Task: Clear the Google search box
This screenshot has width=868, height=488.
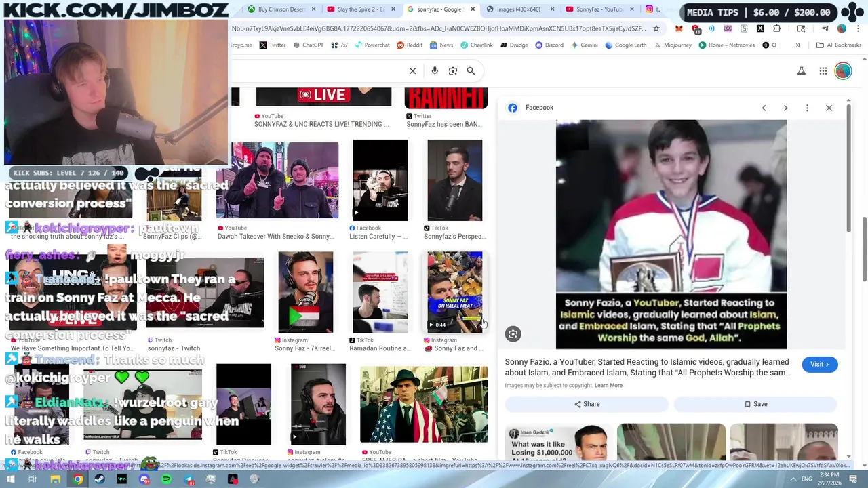Action: pyautogui.click(x=412, y=70)
